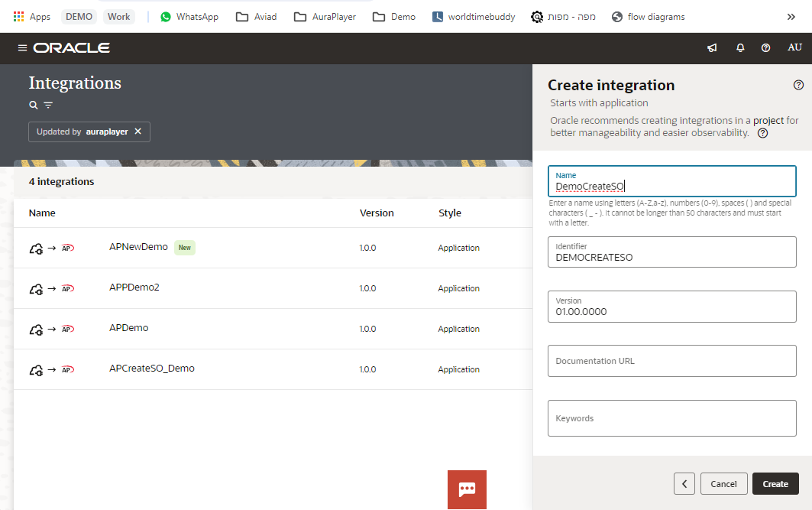Open the notifications bell

pyautogui.click(x=740, y=47)
